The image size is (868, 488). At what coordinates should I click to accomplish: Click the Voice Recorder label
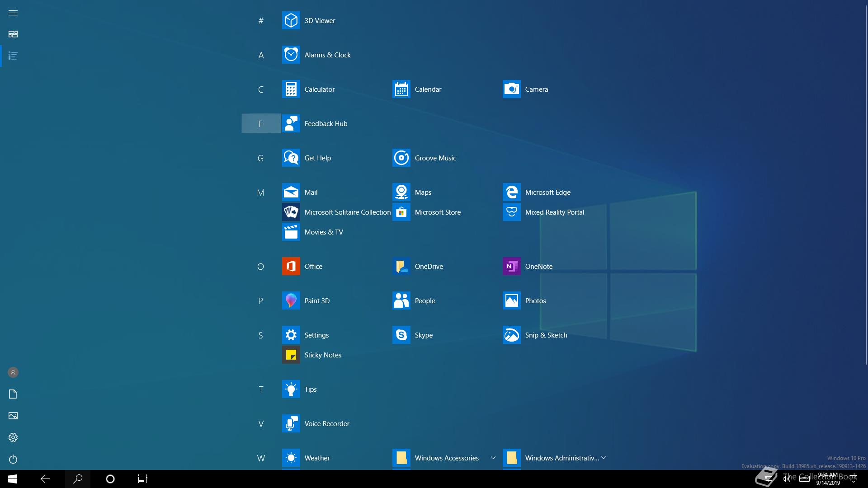tap(327, 423)
